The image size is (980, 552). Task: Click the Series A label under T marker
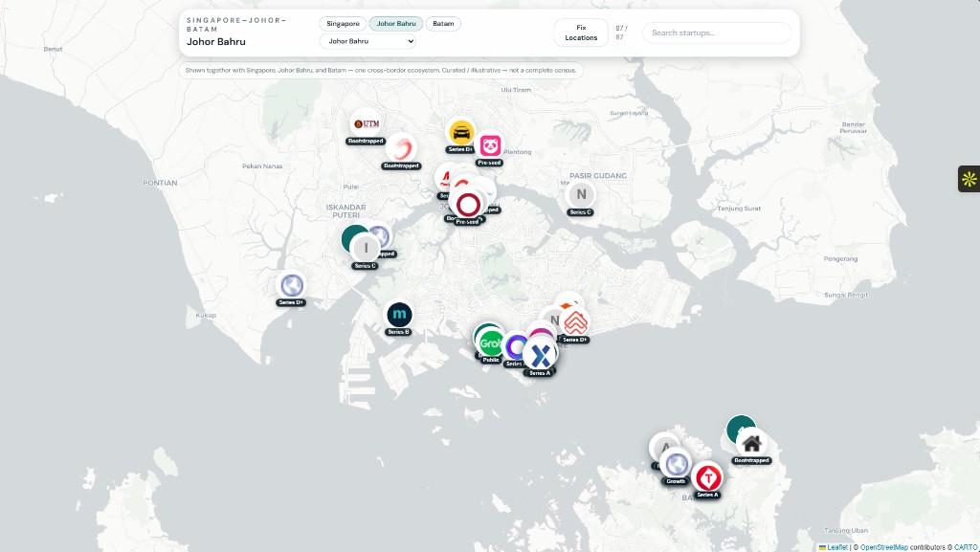707,496
